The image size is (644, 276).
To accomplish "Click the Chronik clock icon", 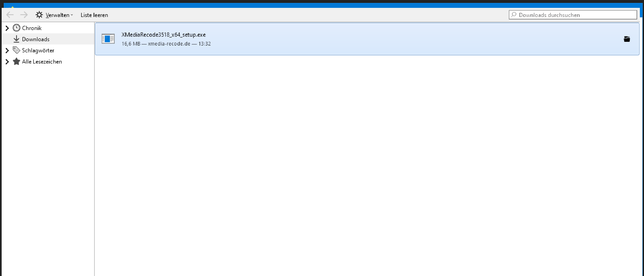I will [x=16, y=28].
